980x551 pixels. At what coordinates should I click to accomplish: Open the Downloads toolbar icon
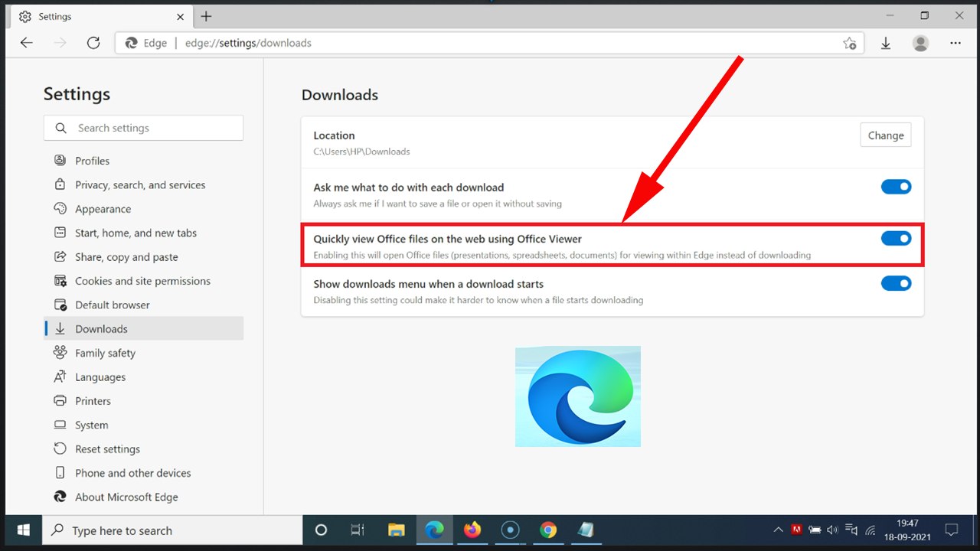click(886, 43)
